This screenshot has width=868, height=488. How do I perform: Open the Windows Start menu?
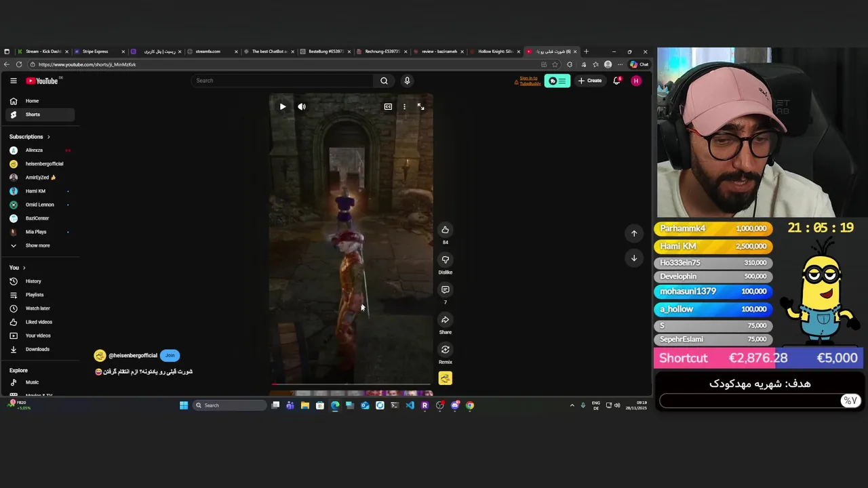(x=184, y=405)
